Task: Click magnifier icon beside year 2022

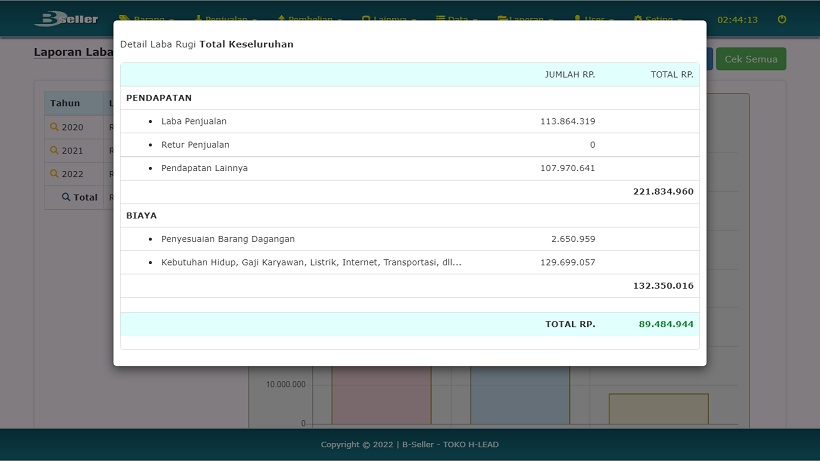Action: 55,174
